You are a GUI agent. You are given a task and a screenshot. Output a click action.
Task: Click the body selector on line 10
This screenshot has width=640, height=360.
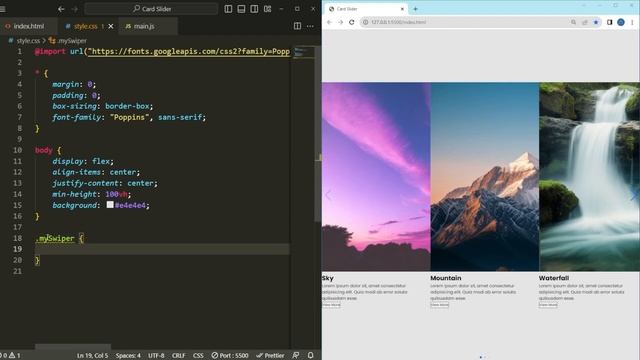point(44,150)
